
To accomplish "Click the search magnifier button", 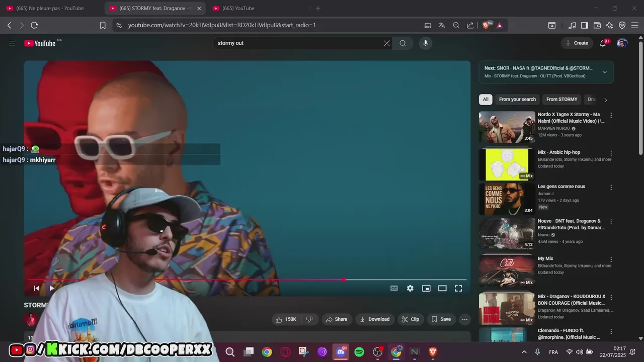I will tap(403, 43).
